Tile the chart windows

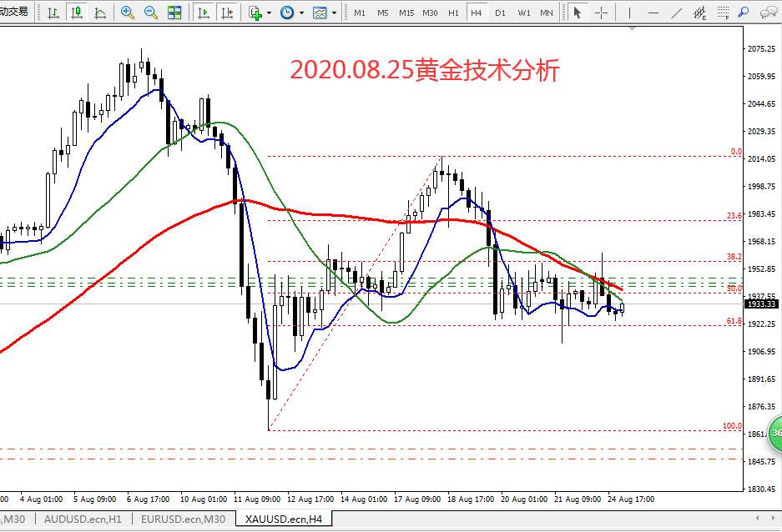174,13
